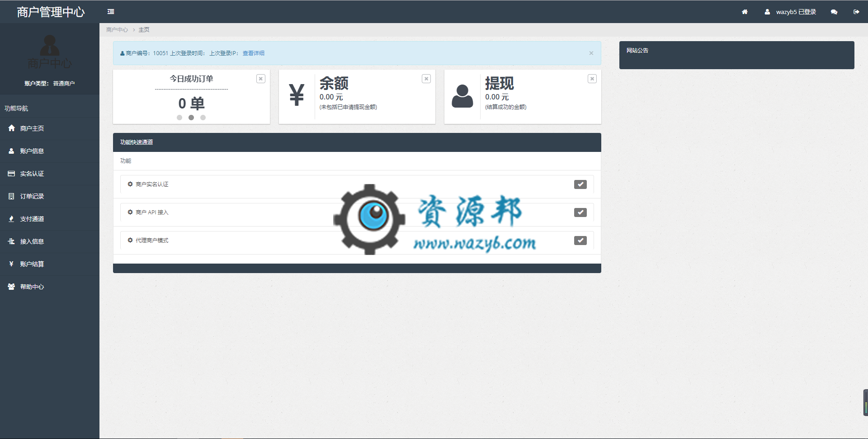Click the 实名认证 card icon
Screen dimensions: 868x439
11,174
